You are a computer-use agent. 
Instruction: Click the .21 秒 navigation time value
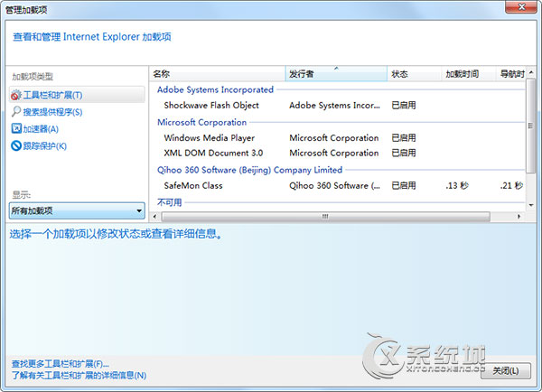511,186
